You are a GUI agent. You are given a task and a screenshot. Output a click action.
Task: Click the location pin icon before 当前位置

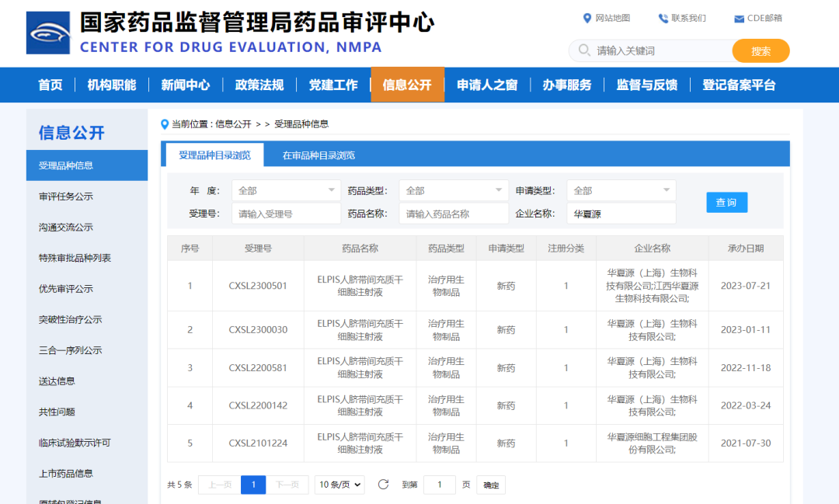[165, 124]
